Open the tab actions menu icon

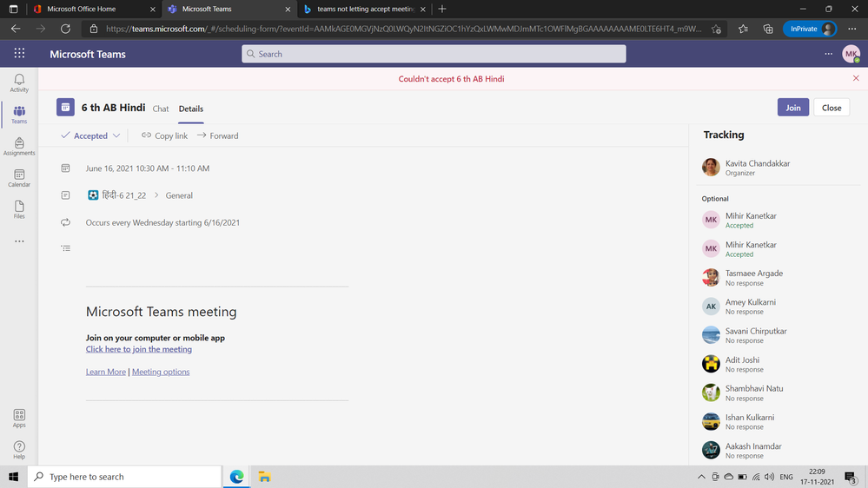click(x=13, y=9)
